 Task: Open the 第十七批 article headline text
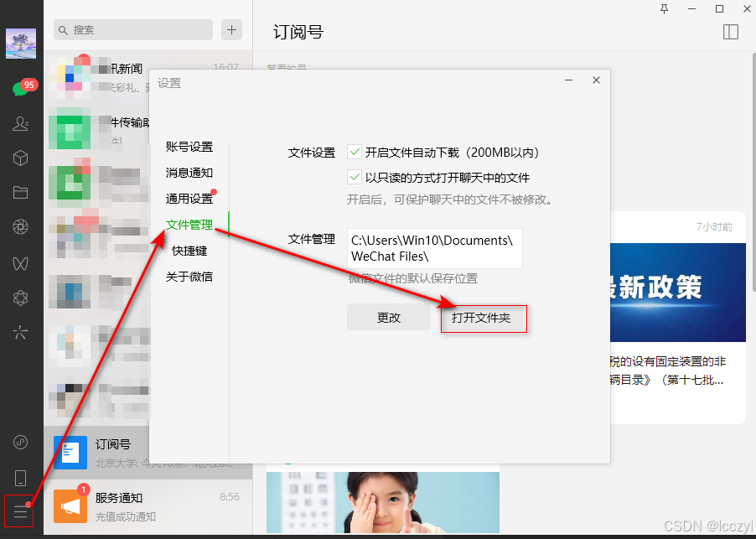click(x=668, y=371)
